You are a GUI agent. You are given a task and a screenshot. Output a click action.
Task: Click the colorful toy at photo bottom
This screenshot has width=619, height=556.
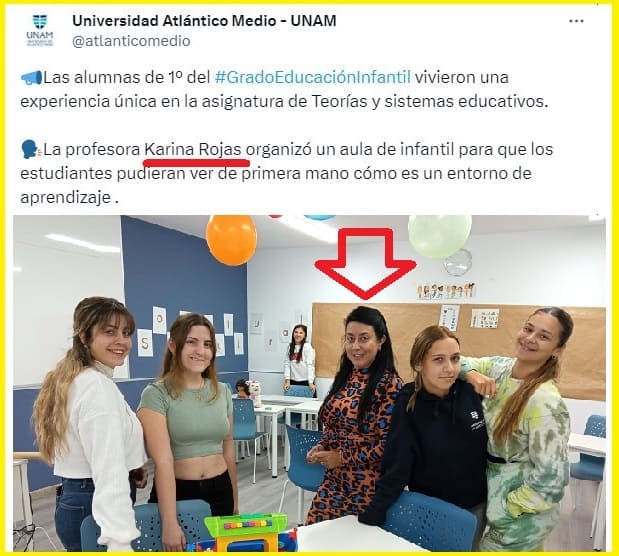click(247, 532)
